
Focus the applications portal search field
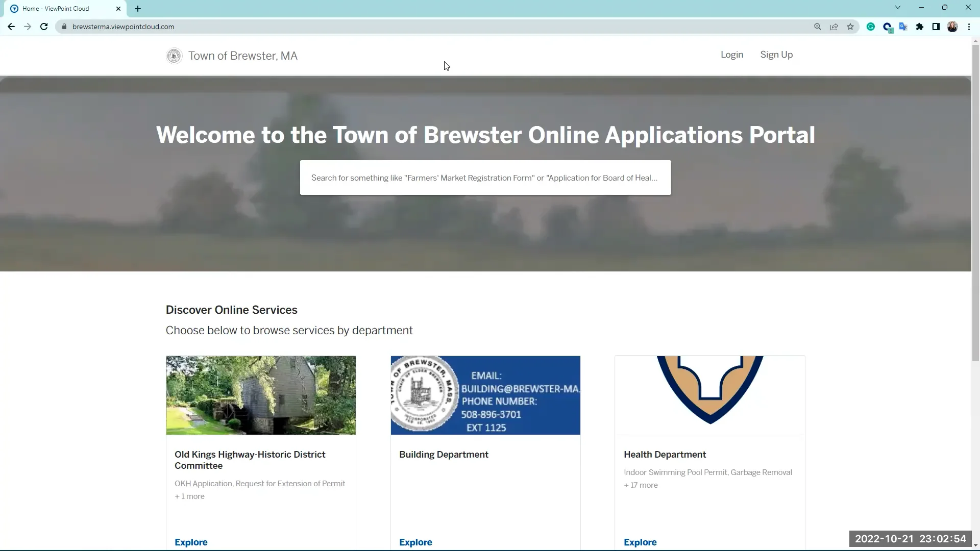point(485,178)
